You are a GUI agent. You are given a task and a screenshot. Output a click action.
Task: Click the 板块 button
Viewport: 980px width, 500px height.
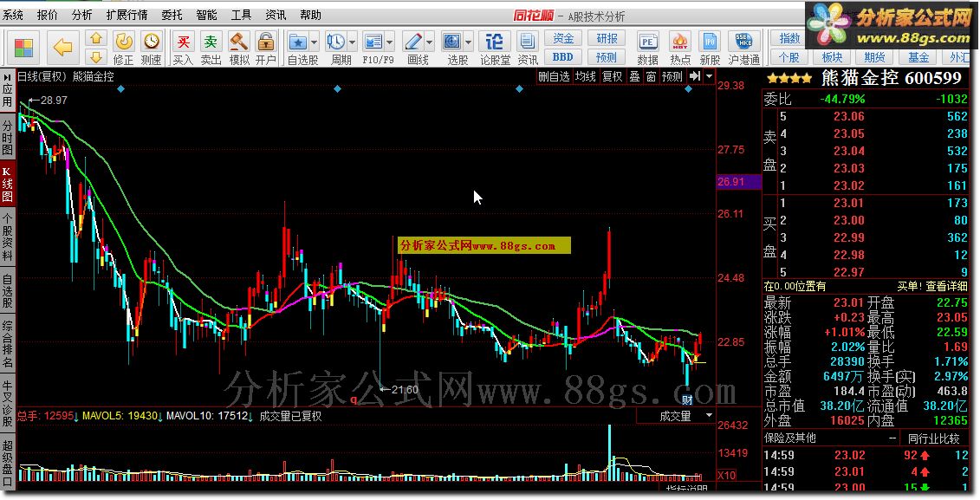[832, 57]
